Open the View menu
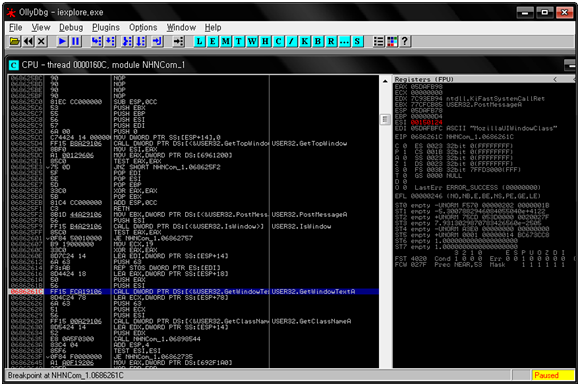Image resolution: width=580 pixels, height=386 pixels. [41, 28]
